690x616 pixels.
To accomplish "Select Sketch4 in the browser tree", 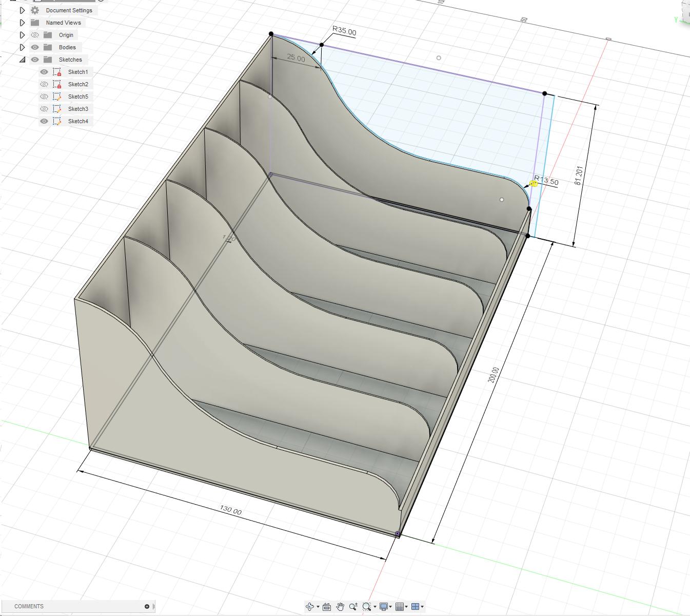I will pyautogui.click(x=78, y=121).
